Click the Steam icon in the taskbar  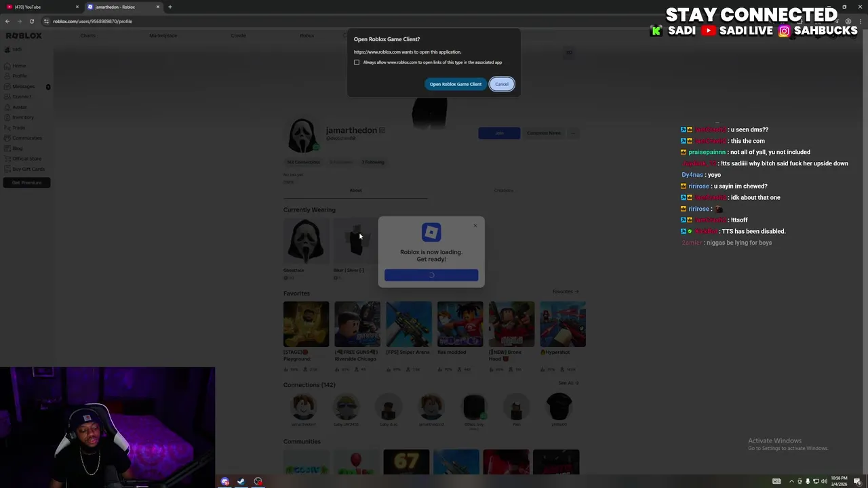[x=241, y=481]
